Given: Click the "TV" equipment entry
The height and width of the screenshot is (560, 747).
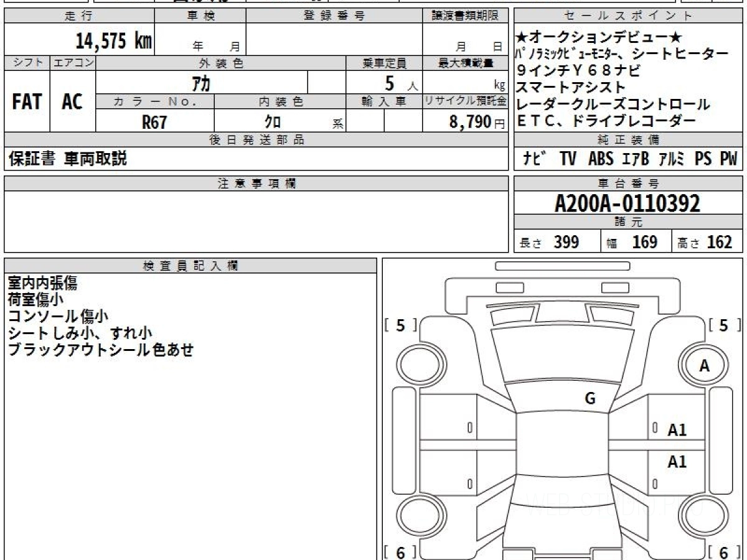Looking at the screenshot, I should (x=568, y=159).
